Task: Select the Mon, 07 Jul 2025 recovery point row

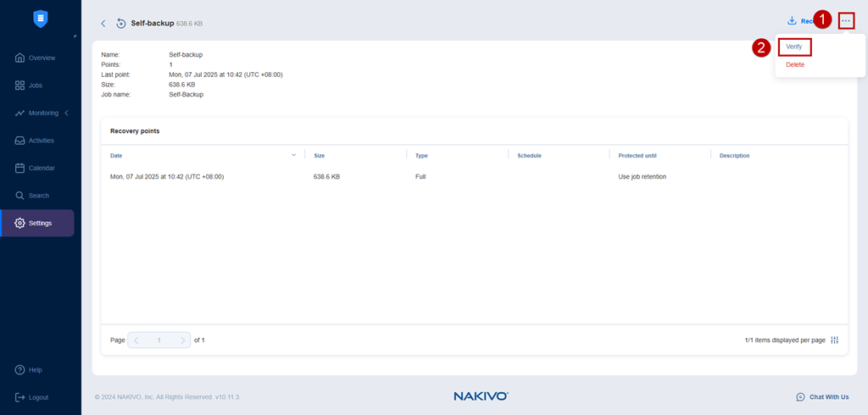Action: point(475,177)
